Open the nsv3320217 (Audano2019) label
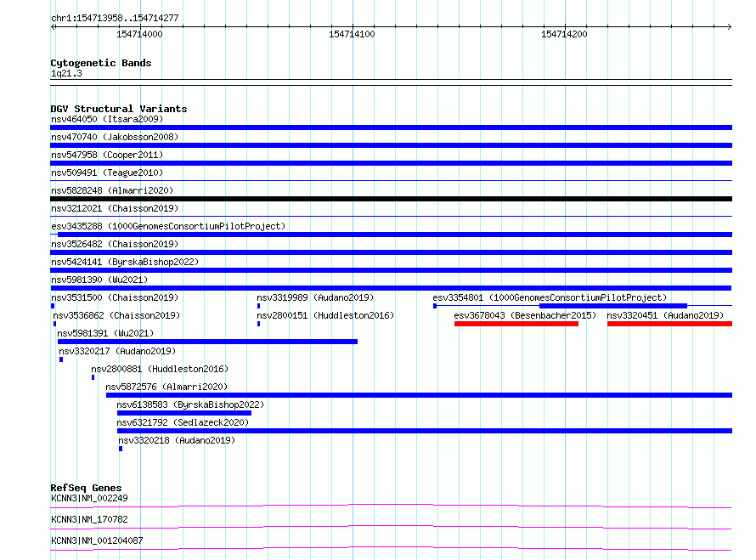 [117, 351]
